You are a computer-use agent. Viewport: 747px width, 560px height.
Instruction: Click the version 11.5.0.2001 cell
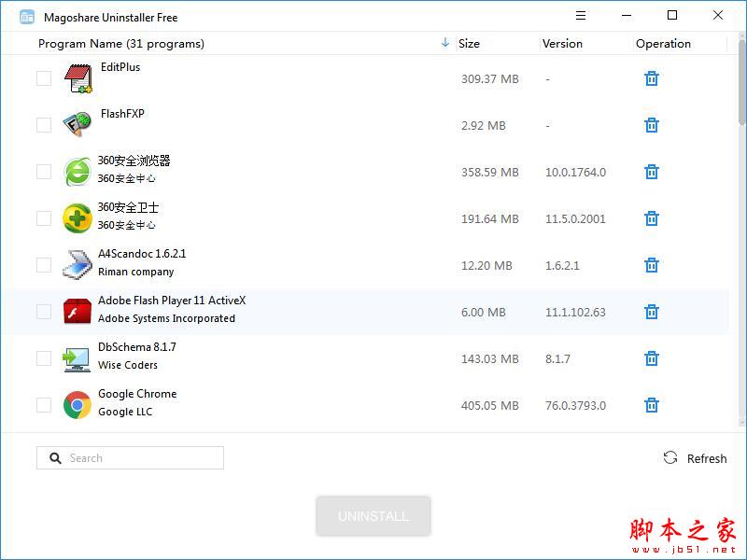pyautogui.click(x=575, y=219)
